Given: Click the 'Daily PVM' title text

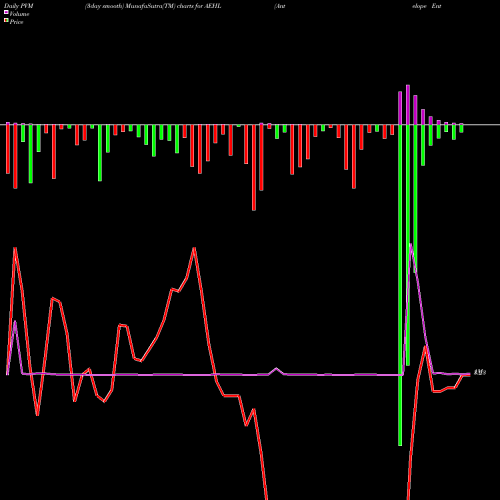Looking at the screenshot, I should [x=19, y=6].
